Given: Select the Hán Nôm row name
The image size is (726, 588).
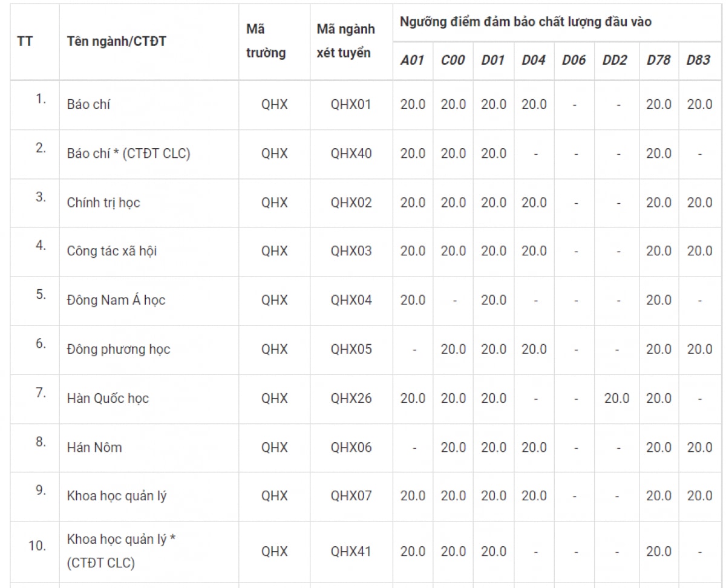Looking at the screenshot, I should click(94, 448).
